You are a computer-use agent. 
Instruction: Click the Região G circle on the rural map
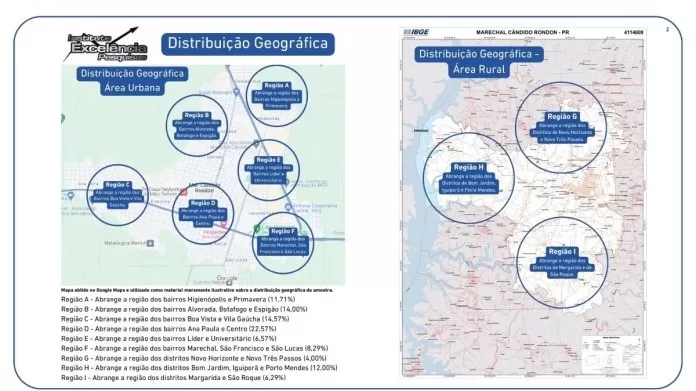coord(562,127)
